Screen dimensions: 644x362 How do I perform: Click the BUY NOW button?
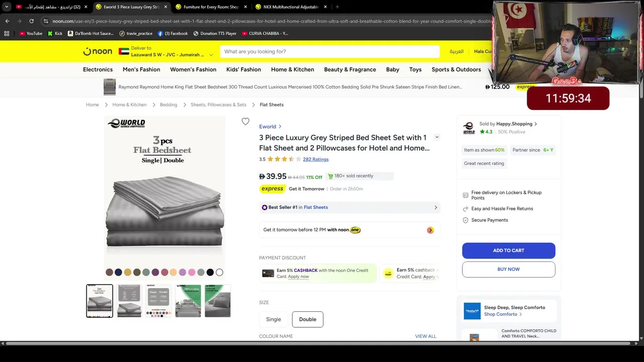[509, 269]
